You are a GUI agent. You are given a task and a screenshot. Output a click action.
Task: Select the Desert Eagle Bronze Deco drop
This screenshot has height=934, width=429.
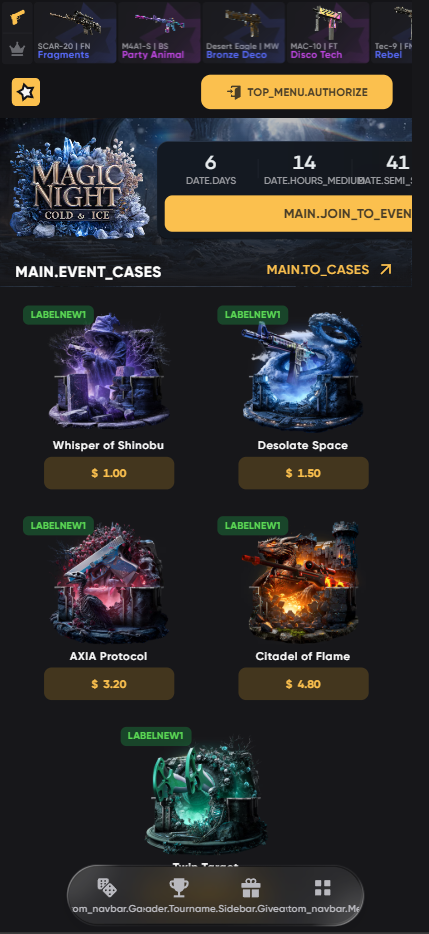(243, 32)
